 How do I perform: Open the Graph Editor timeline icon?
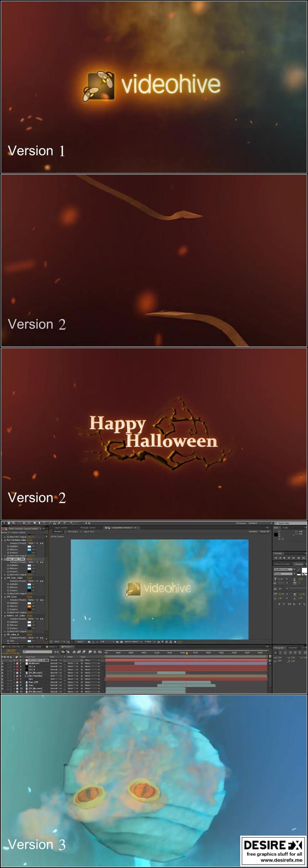point(100,652)
